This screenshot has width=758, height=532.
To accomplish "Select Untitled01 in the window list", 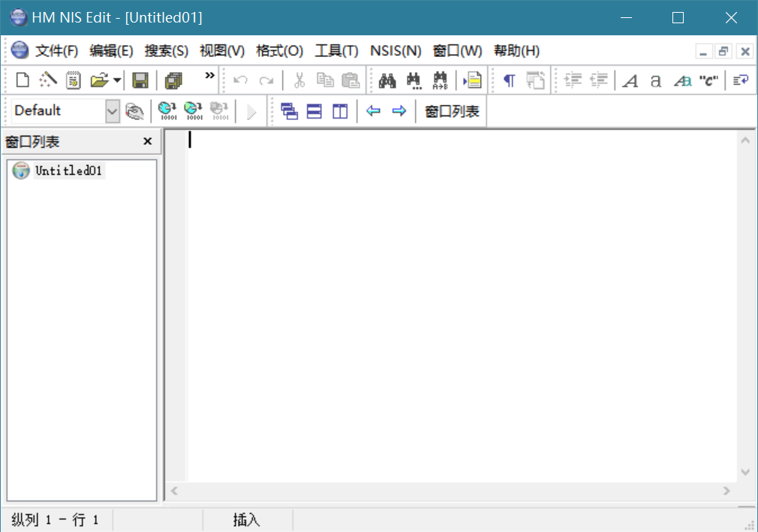I will pos(68,171).
